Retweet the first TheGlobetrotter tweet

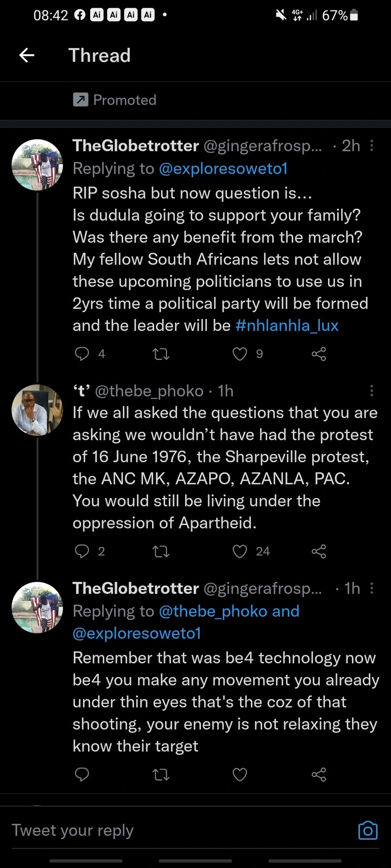coord(161,354)
